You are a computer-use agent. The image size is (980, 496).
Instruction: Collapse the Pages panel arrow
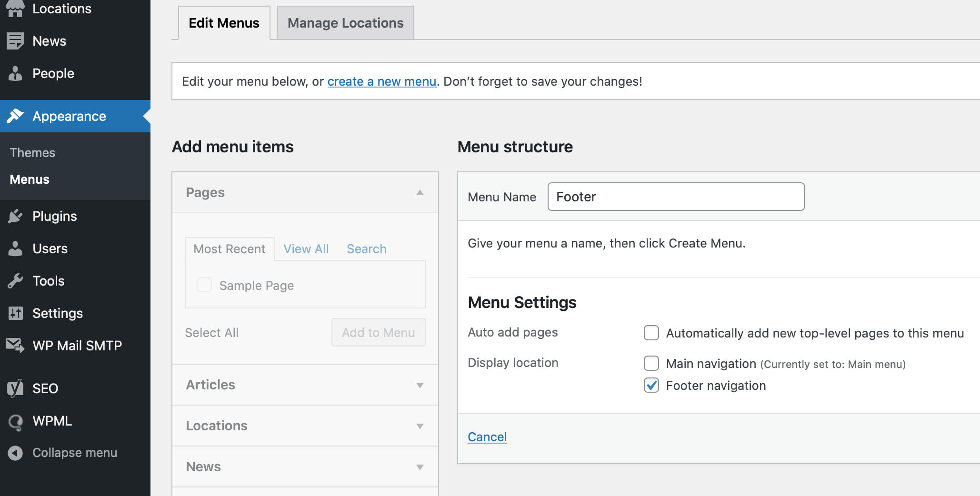(420, 193)
